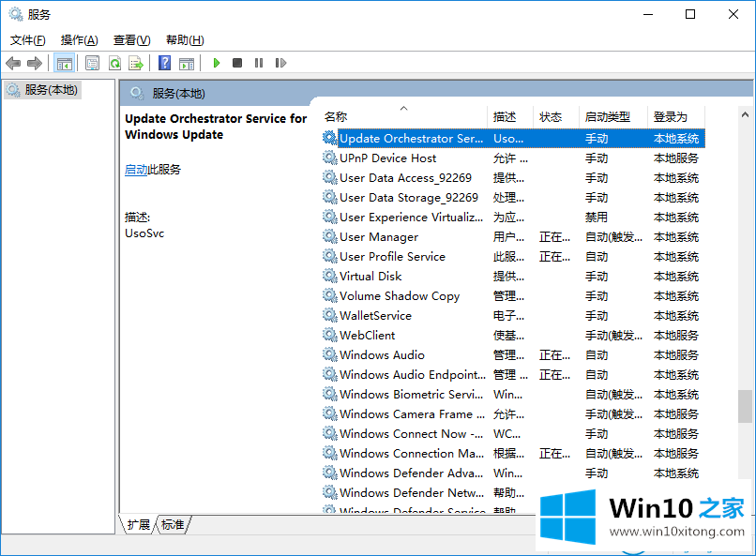Select the Update Orchestrator Service row
This screenshot has height=556, width=756.
[x=513, y=139]
